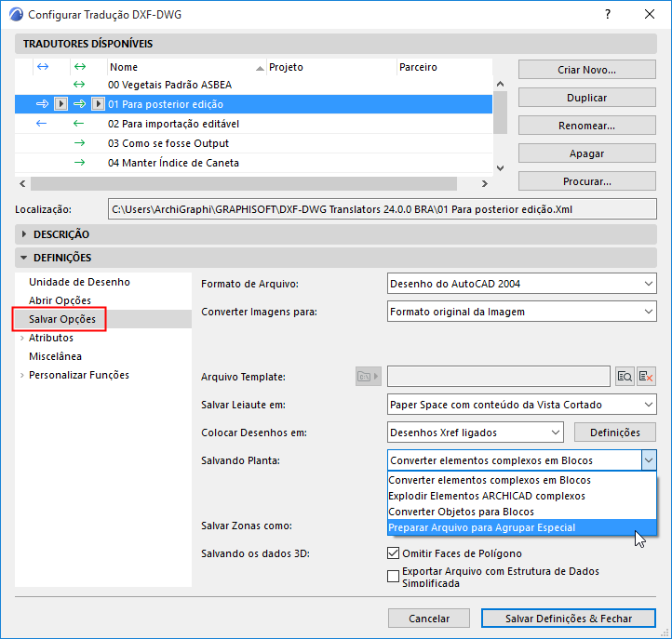Click the green left arrow of 02 Para importação editável
The image size is (672, 639).
click(78, 124)
